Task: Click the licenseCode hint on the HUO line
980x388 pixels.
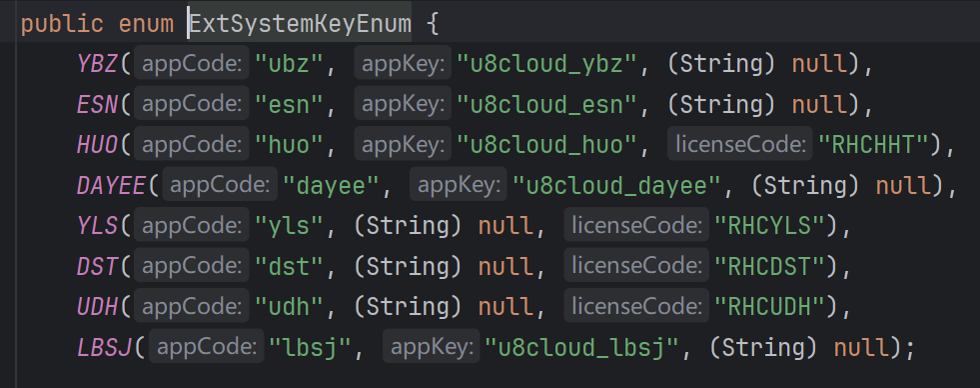Action: pos(740,145)
